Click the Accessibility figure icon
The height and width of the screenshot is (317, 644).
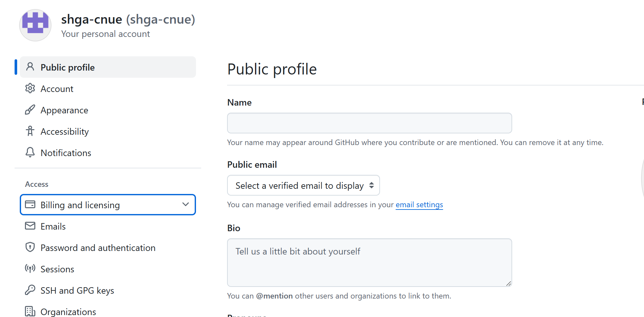pyautogui.click(x=30, y=131)
